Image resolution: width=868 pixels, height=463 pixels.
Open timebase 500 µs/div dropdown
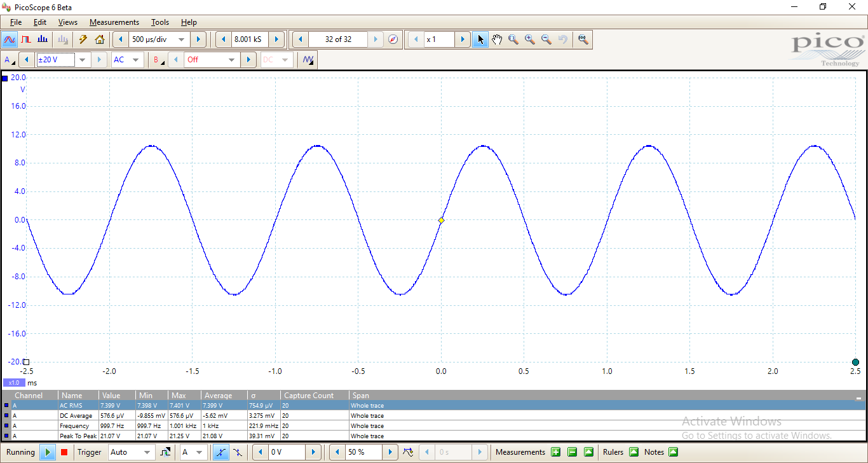(182, 39)
